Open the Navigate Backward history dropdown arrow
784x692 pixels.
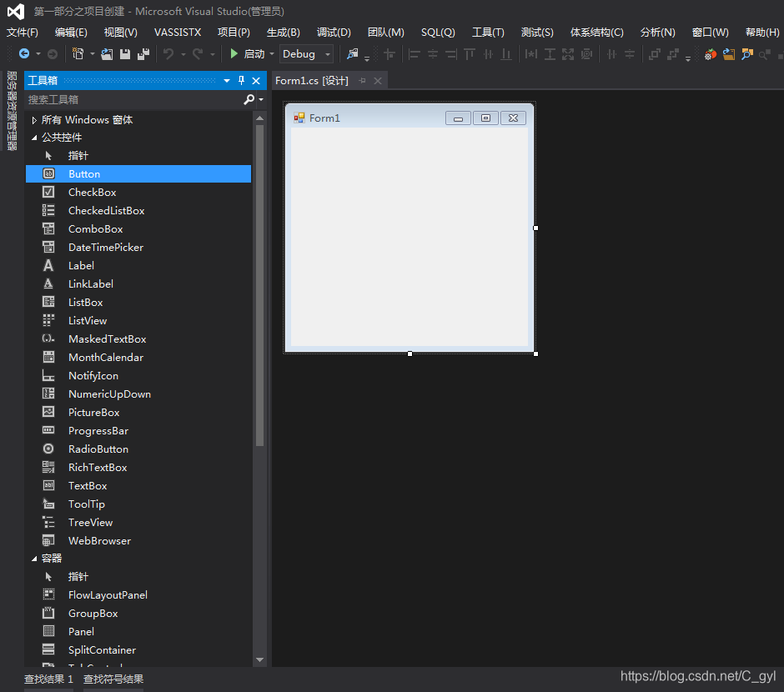[38, 53]
